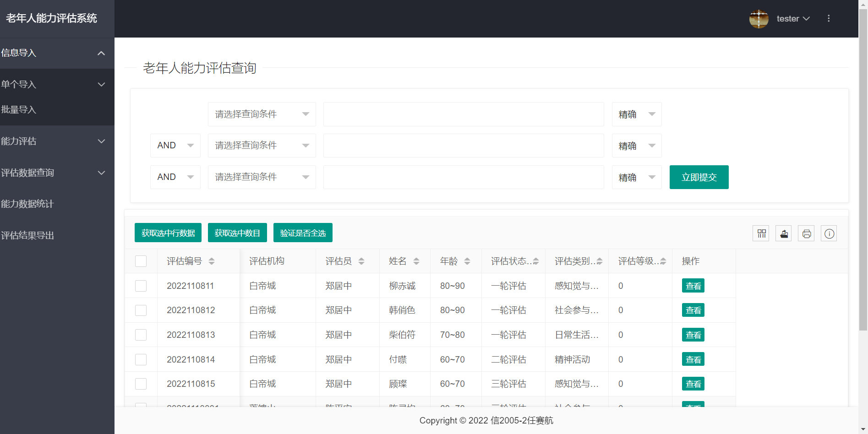Open the table info tips icon
868x434 pixels.
[x=829, y=233]
